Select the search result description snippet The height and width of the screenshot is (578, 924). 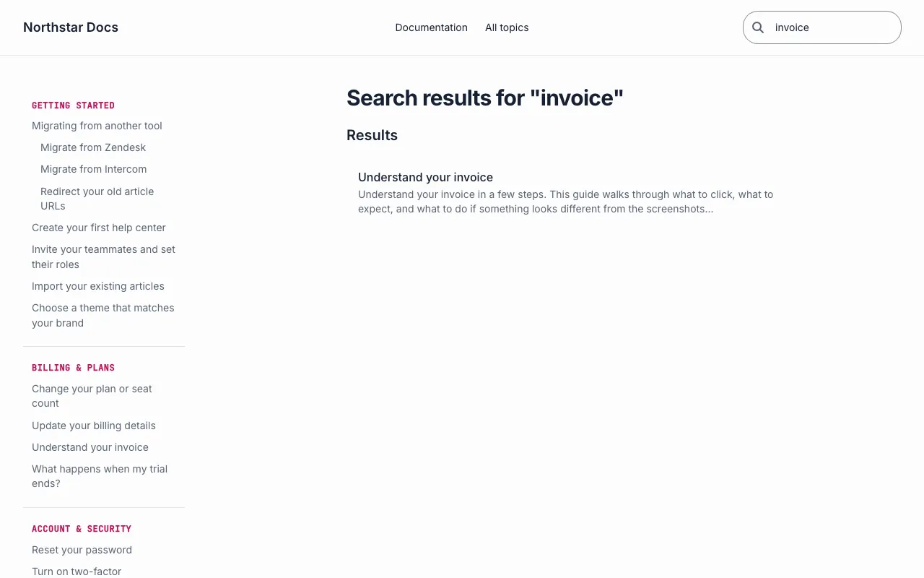coord(566,202)
